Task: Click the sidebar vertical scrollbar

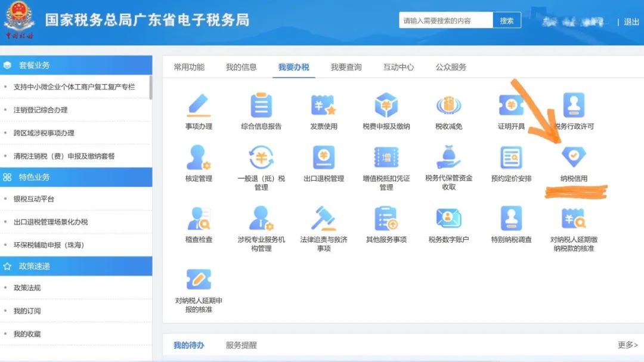Action: point(151,87)
